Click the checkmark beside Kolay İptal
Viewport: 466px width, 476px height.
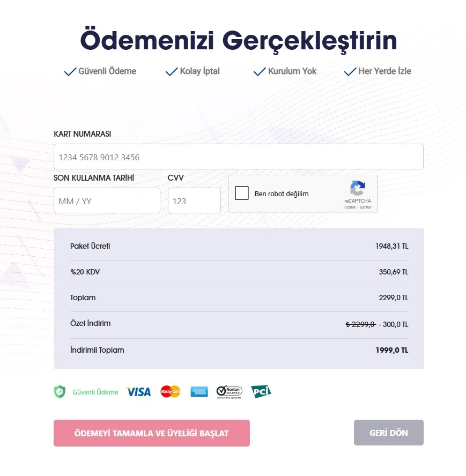coord(172,72)
